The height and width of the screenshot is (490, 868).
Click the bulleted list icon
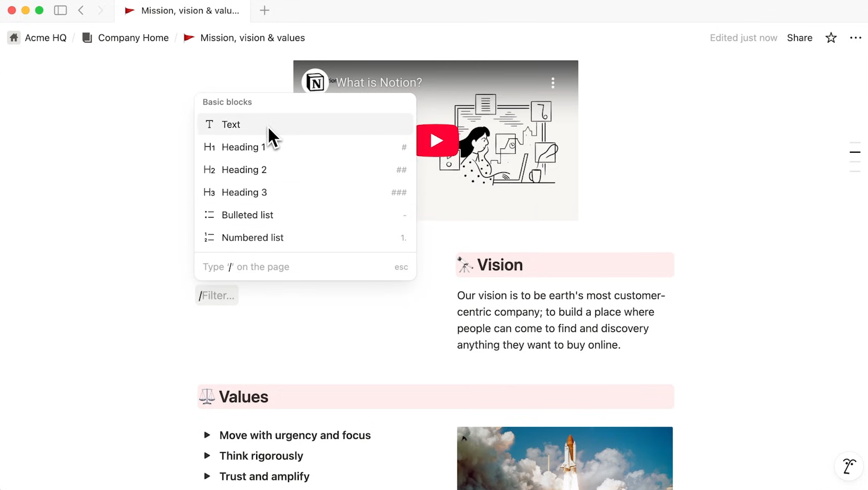[x=209, y=215]
